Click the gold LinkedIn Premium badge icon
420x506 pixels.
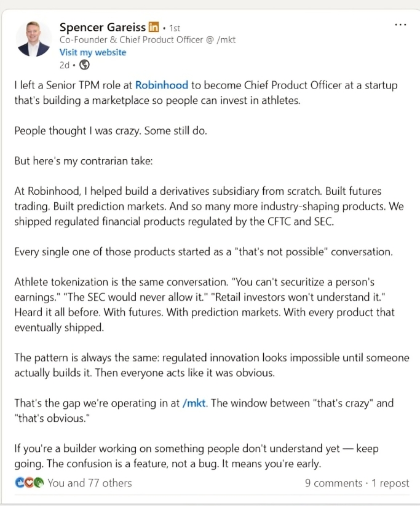click(x=154, y=27)
